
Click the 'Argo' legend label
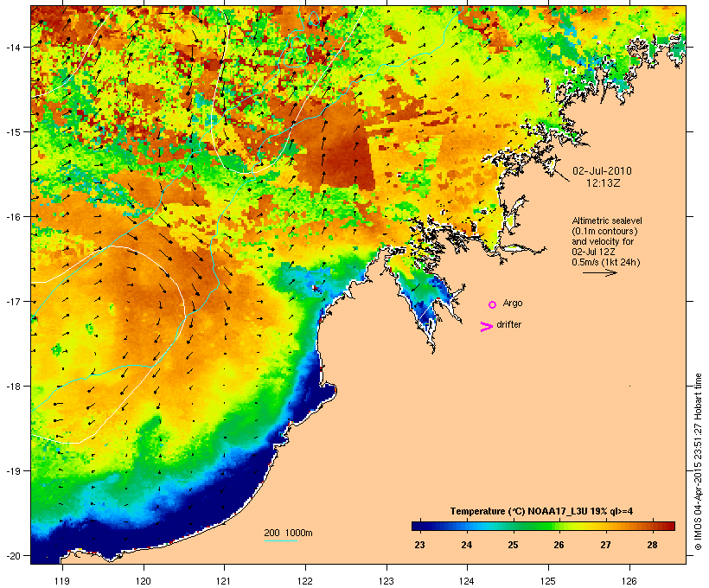[x=513, y=303]
